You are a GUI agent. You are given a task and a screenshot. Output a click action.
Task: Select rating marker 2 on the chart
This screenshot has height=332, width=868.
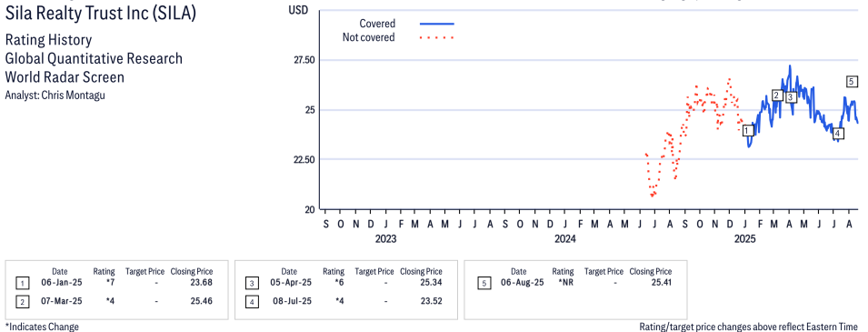tap(777, 96)
